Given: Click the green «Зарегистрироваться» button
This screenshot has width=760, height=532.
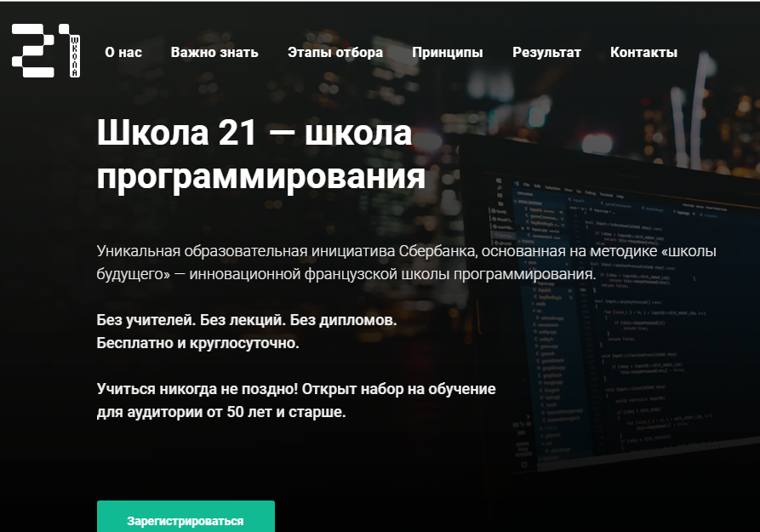Looking at the screenshot, I should coord(186,517).
